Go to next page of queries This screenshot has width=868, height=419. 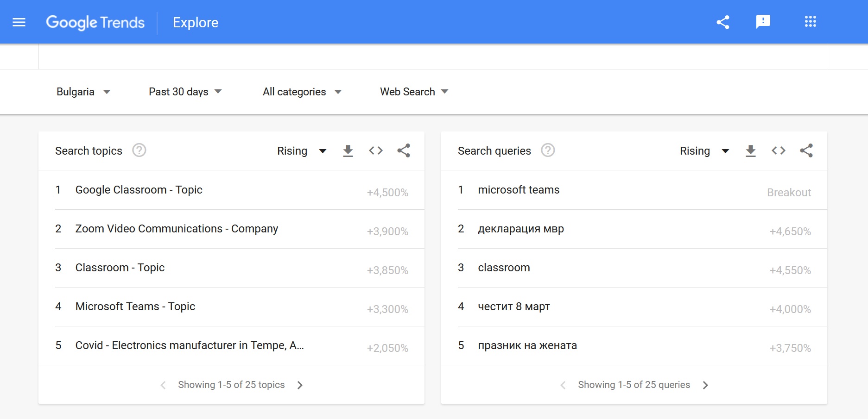coord(705,385)
